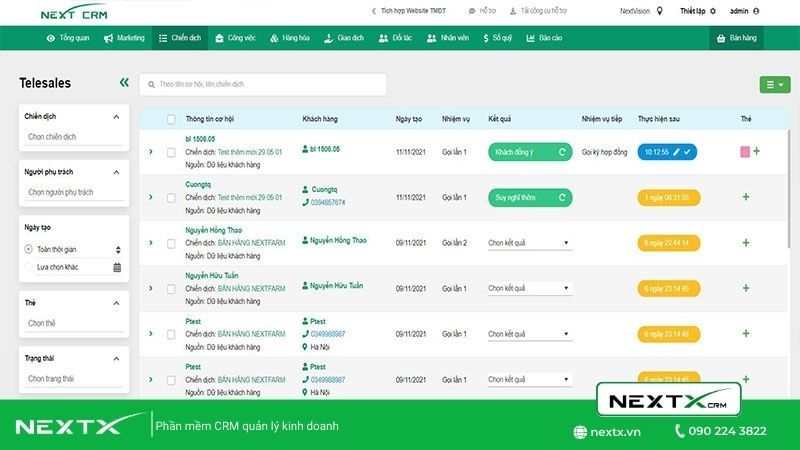Click the 'Tải công cụ hỗ trợ' download icon
Image resolution: width=800 pixels, height=450 pixels.
pyautogui.click(x=513, y=11)
